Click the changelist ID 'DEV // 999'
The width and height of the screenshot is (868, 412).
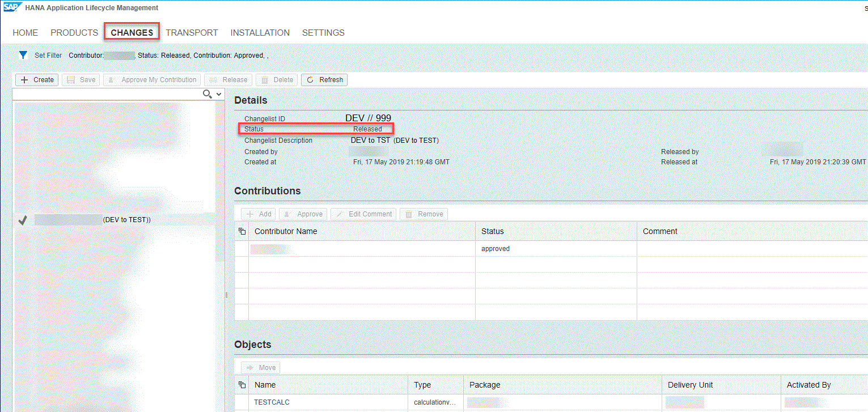tap(368, 118)
